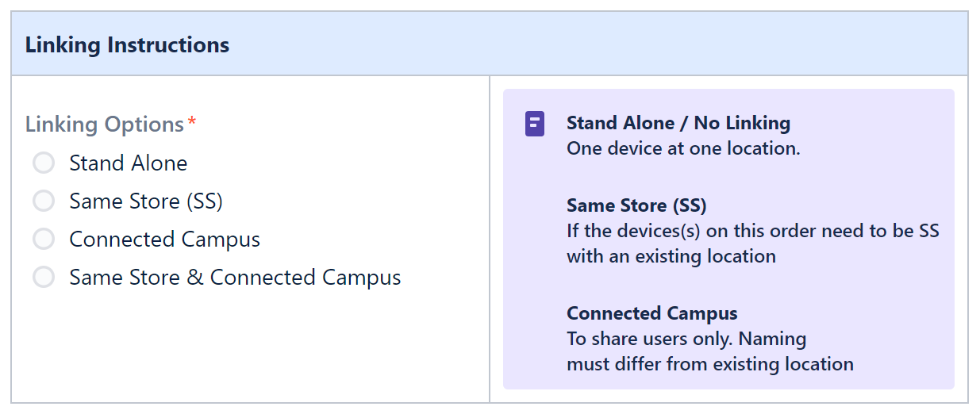Click the 'with an existing location' description line
980x418 pixels.
(x=671, y=256)
